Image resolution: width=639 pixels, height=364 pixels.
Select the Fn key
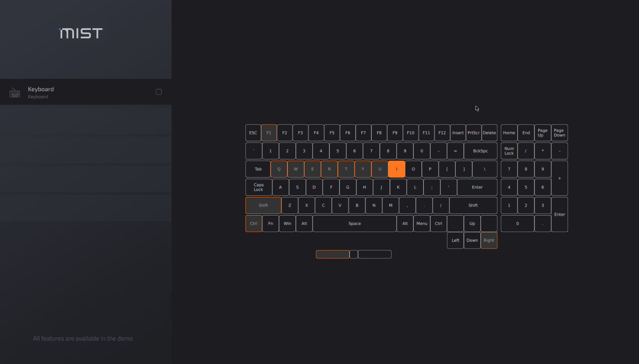pos(270,224)
